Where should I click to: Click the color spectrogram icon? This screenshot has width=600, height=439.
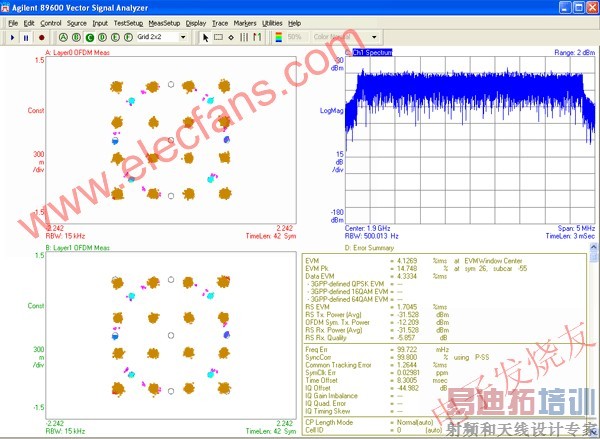pyautogui.click(x=279, y=37)
